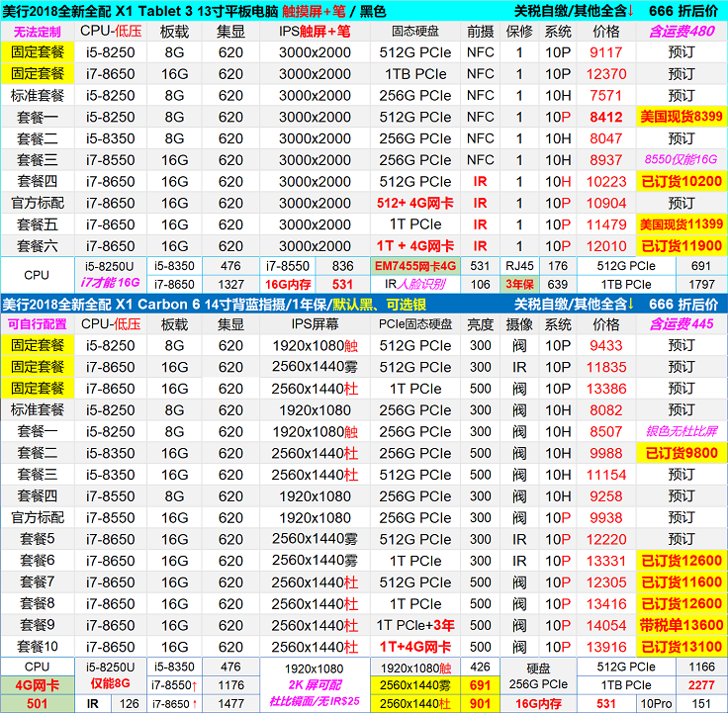Image resolution: width=728 pixels, height=713 pixels.
Task: Select yellow cell 美国现货11399
Action: [x=682, y=224]
